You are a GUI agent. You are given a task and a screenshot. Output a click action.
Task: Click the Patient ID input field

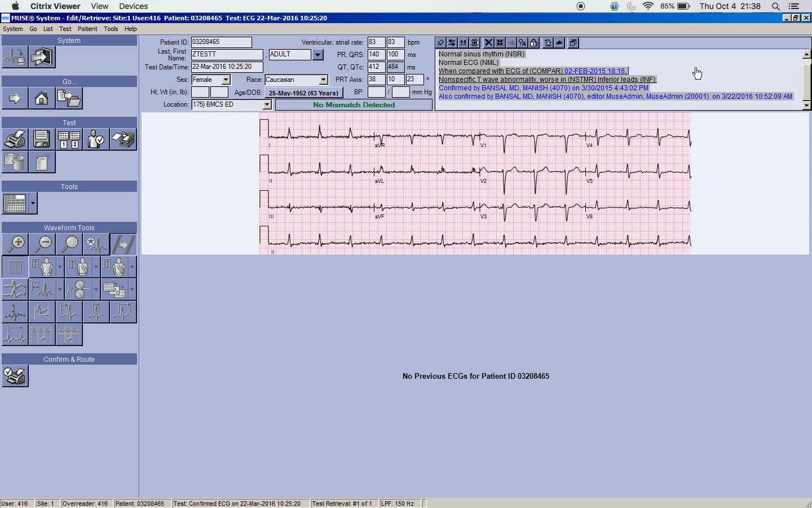click(221, 42)
